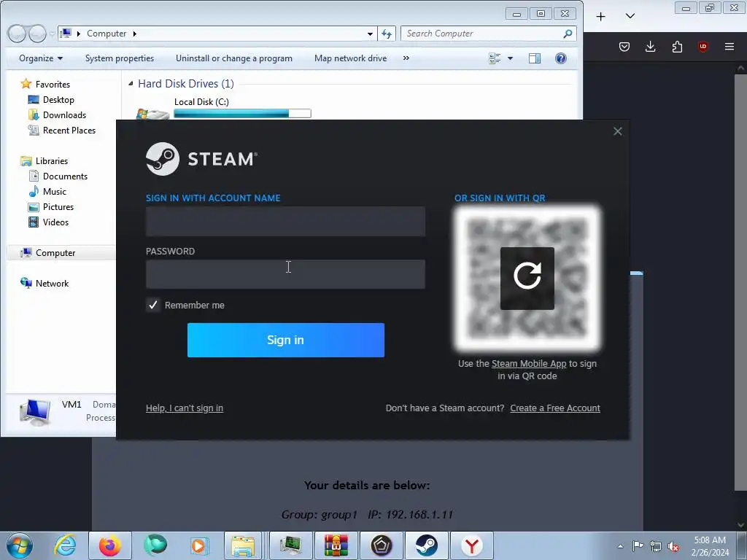Open WinRAR taskbar icon
Viewport: 747px width, 560px height.
pyautogui.click(x=336, y=545)
